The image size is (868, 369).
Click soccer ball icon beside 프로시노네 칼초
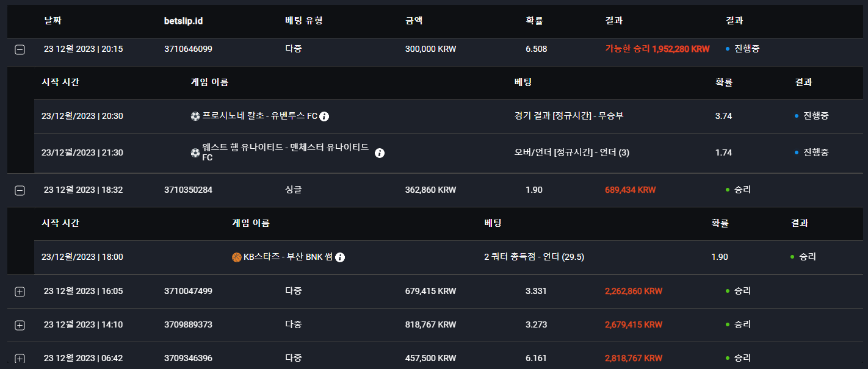(195, 116)
